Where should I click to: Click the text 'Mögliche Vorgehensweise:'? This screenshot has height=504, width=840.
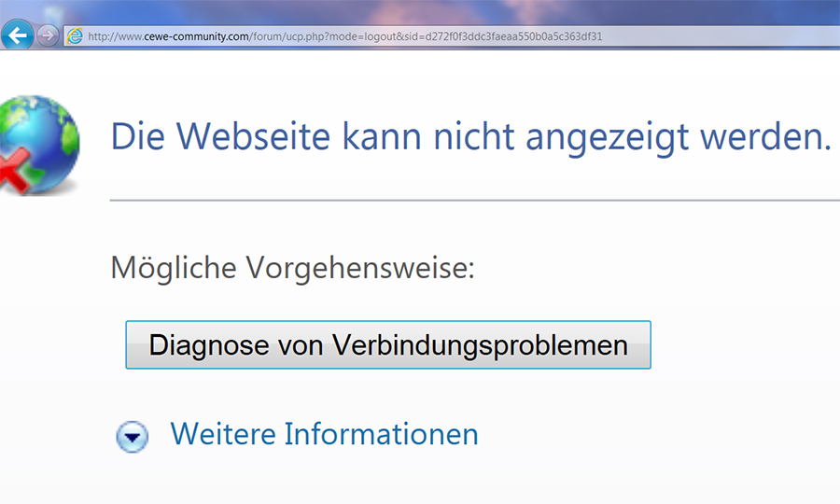pyautogui.click(x=292, y=268)
